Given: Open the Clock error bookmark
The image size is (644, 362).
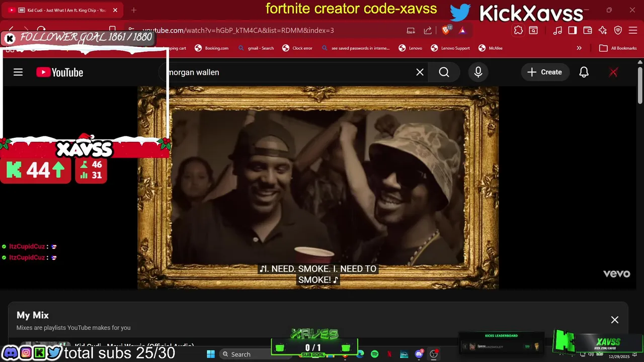Looking at the screenshot, I should pos(297,48).
